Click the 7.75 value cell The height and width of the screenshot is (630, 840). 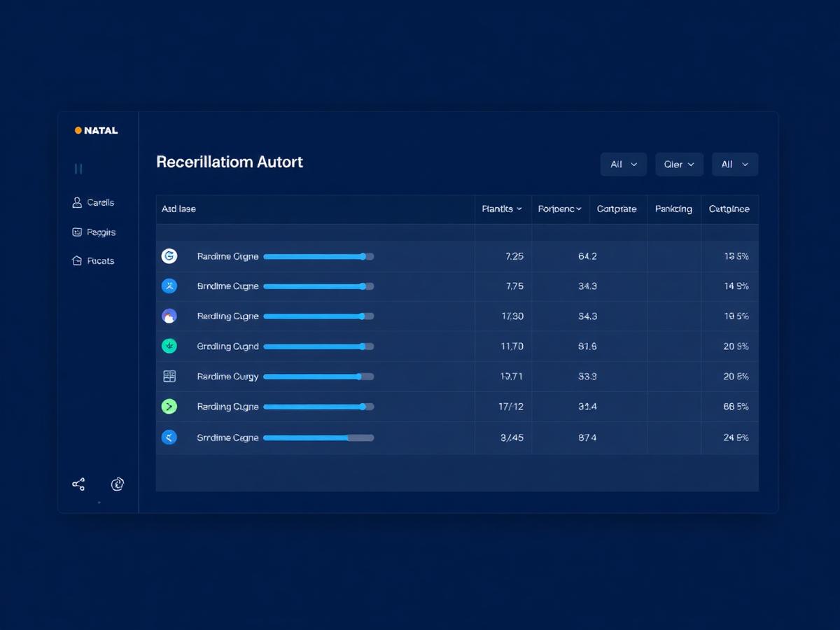pos(514,286)
